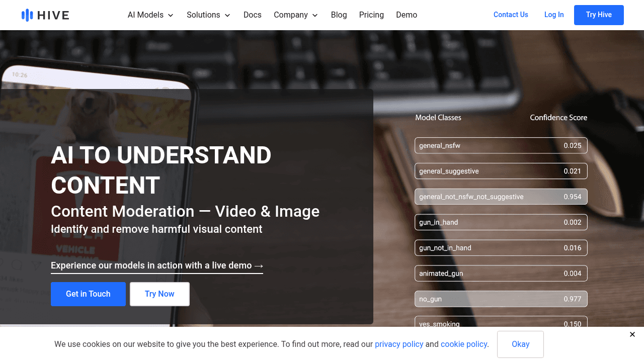Click the Hive logo icon
Screen dimensions: 644x362
tap(27, 15)
